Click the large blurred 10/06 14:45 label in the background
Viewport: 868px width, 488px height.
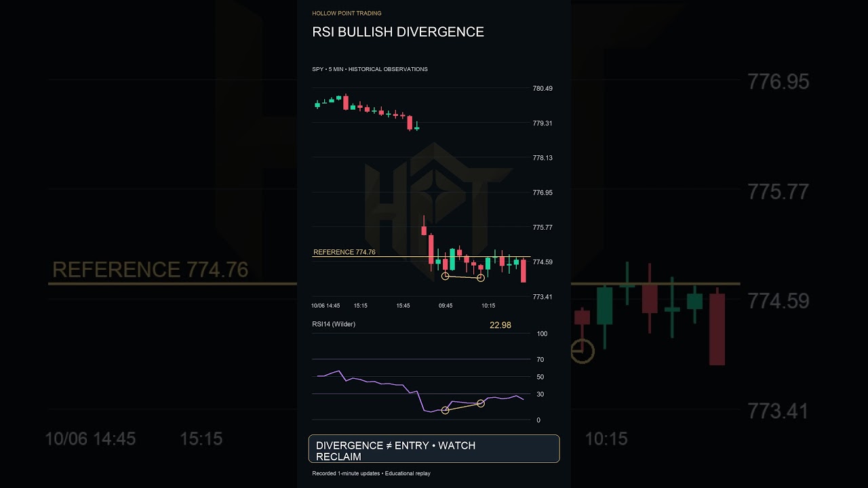pos(90,439)
